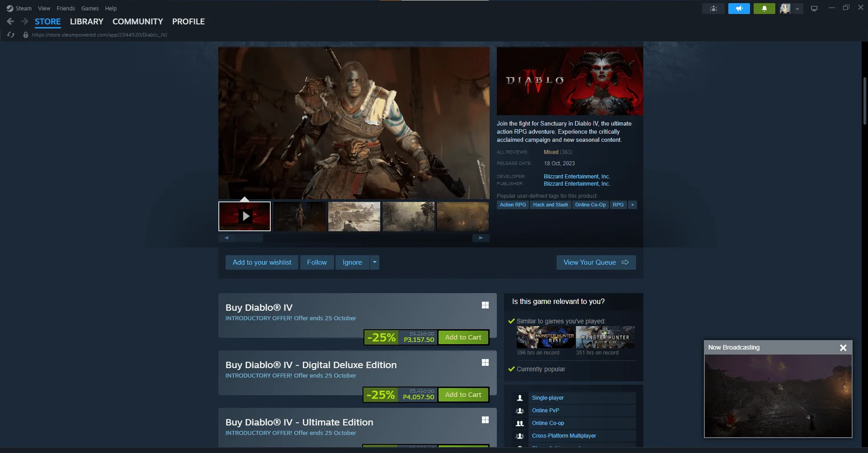Select the third screenshot thumbnail
Screen dimensions: 868x453
pyautogui.click(x=354, y=216)
